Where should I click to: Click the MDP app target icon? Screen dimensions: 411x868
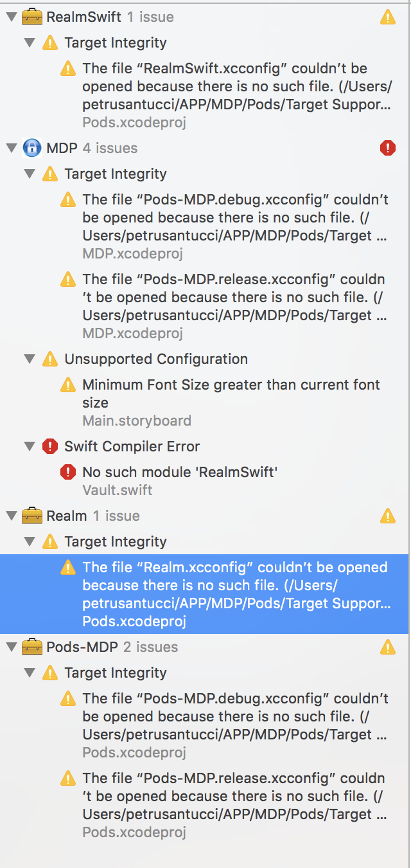point(32,149)
